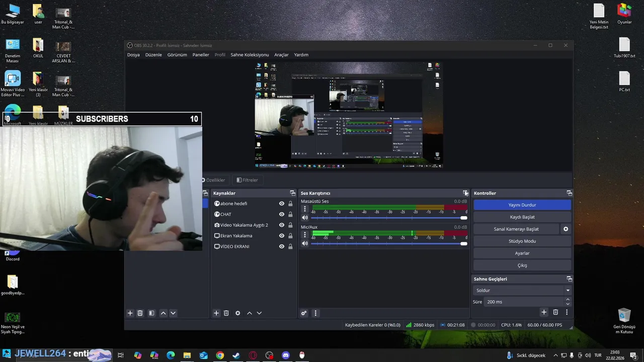This screenshot has width=644, height=362.
Task: Click Yayını Durdur to stop streaming
Action: (x=522, y=205)
